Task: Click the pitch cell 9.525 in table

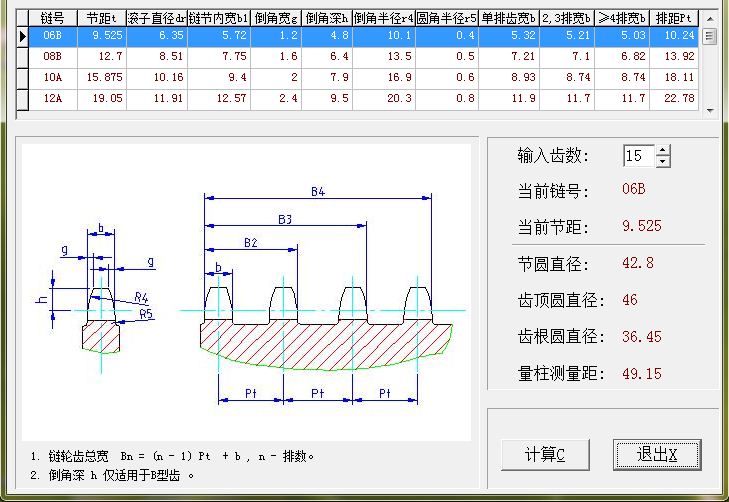Action: (x=102, y=36)
